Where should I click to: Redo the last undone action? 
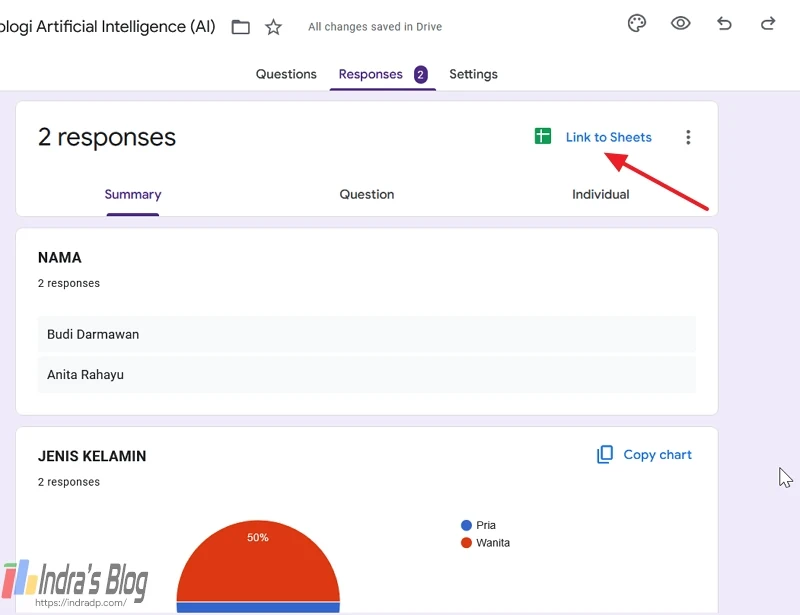coord(766,23)
